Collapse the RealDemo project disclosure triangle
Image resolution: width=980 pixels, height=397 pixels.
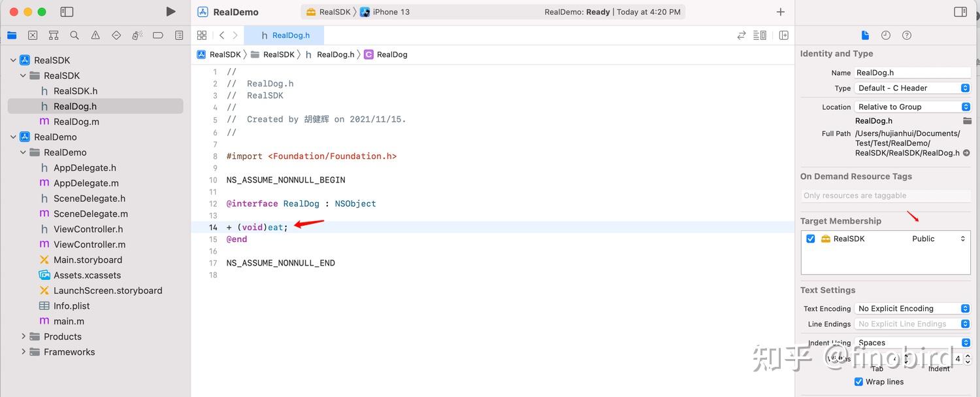(12, 137)
